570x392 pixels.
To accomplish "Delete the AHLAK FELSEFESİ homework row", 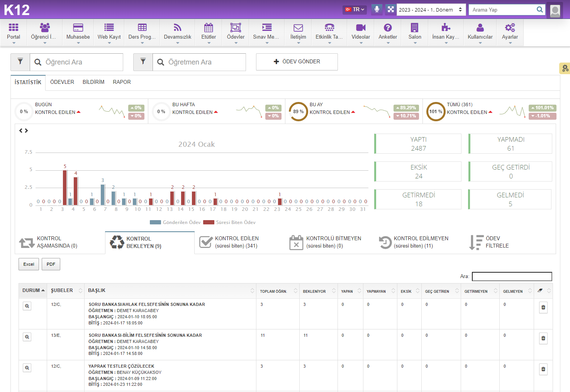I will 543,307.
